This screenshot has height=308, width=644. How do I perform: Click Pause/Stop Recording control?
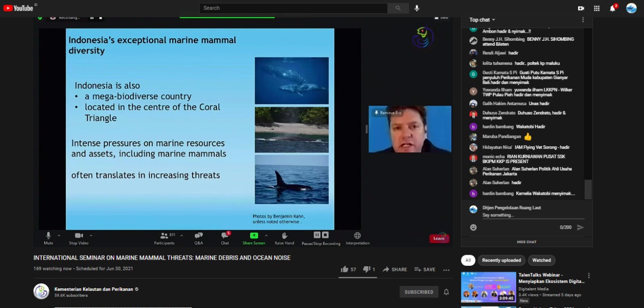pos(321,238)
